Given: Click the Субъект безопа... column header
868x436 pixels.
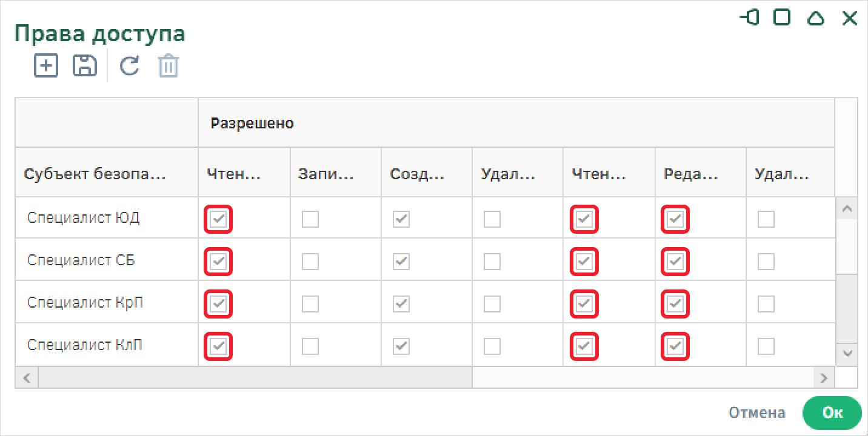Looking at the screenshot, I should [95, 175].
